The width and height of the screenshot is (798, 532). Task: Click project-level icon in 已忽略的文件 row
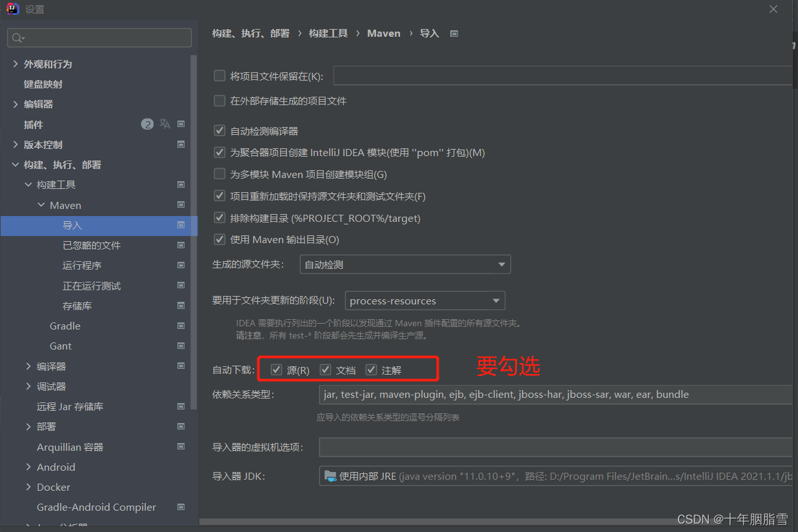pyautogui.click(x=181, y=245)
